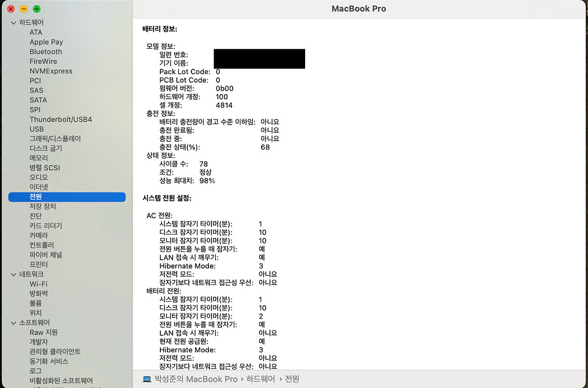588x388 pixels.
Task: Click the 배터리 정보 heading
Action: pyautogui.click(x=160, y=29)
